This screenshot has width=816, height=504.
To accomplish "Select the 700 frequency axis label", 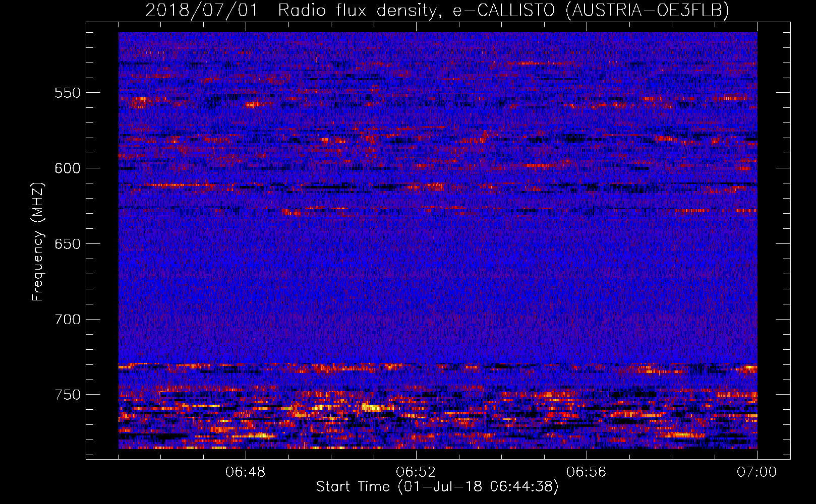I will coord(68,320).
